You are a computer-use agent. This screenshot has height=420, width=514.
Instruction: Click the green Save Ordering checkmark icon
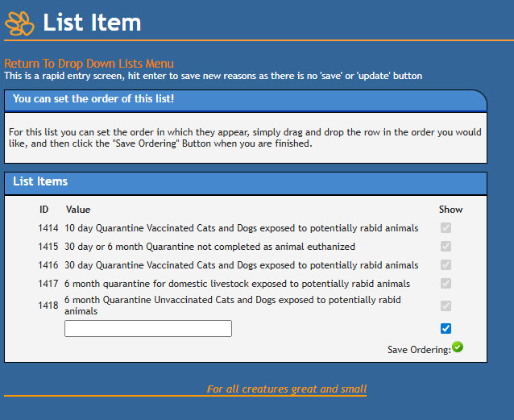[x=458, y=347]
